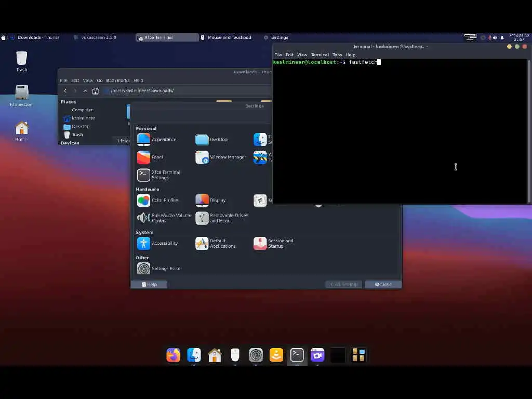Image resolution: width=532 pixels, height=399 pixels.
Task: Click Help button in Settings window
Action: [x=149, y=284]
